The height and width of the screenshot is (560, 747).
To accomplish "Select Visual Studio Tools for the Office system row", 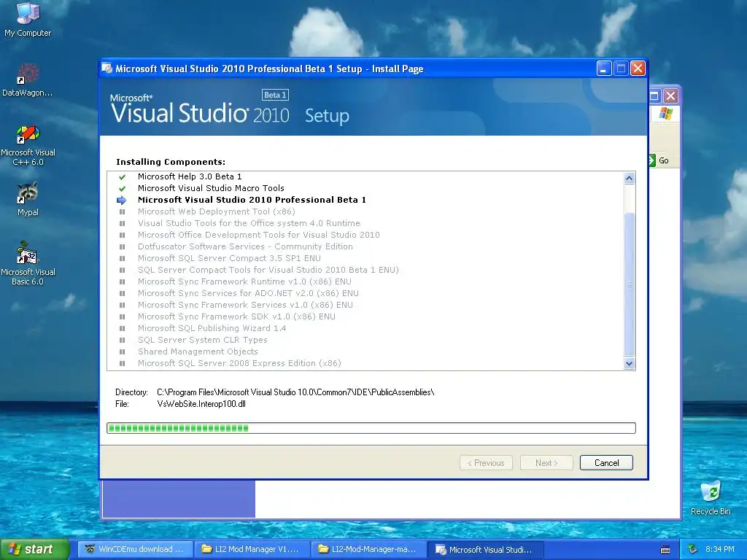I will pyautogui.click(x=249, y=223).
